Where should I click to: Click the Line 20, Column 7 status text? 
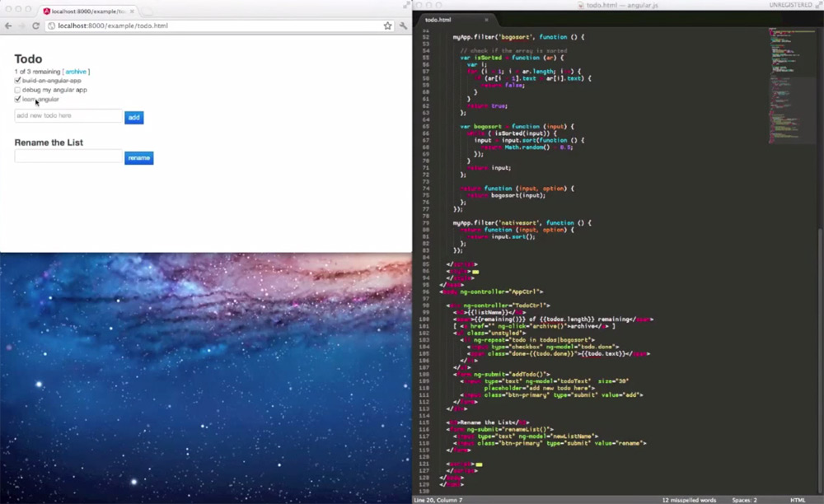tap(438, 501)
